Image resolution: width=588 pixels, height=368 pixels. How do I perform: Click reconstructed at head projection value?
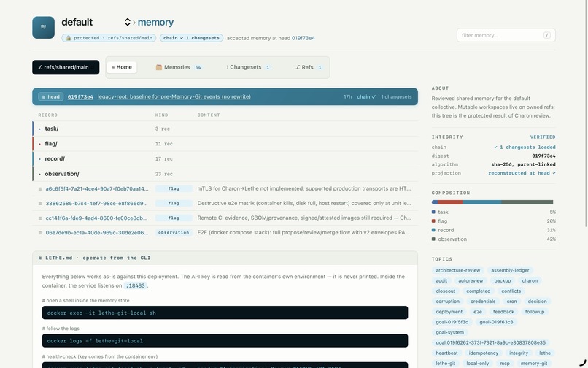522,173
